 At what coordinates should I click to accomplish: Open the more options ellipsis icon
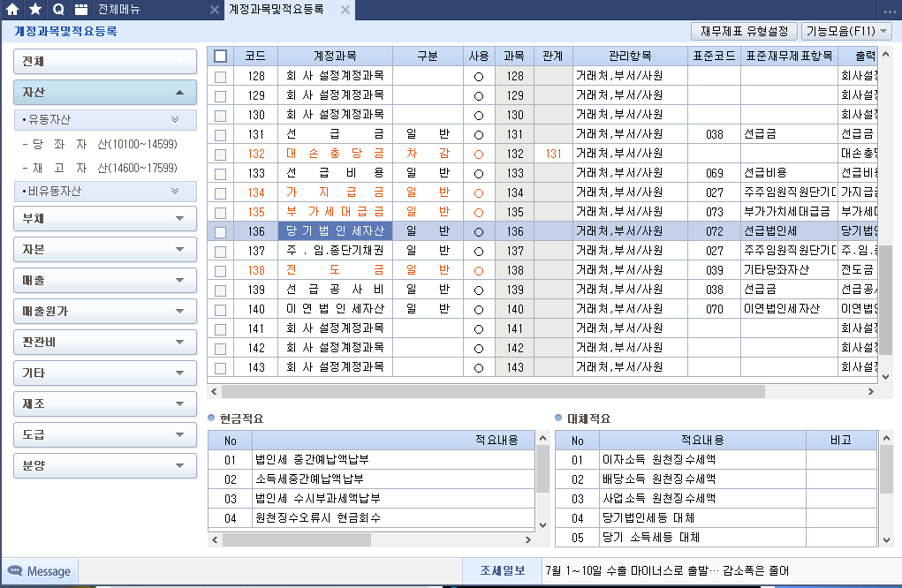(890, 11)
